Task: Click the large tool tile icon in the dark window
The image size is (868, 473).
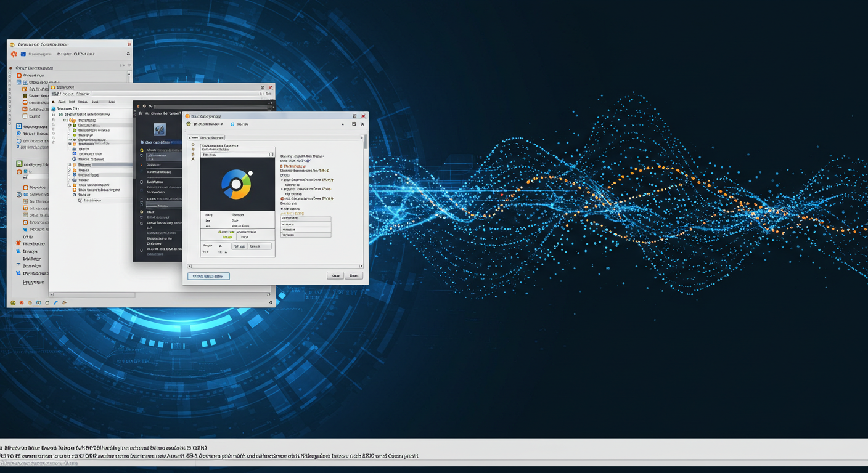Action: tap(160, 129)
